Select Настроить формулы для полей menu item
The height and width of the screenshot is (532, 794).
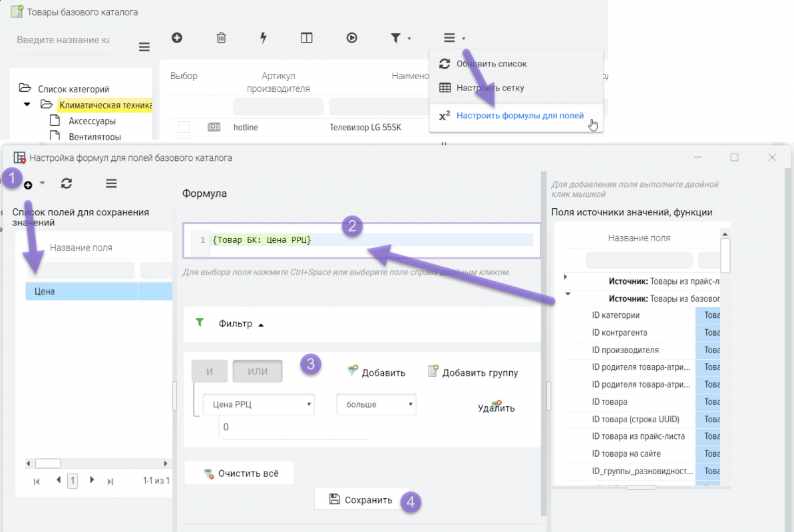click(x=519, y=116)
